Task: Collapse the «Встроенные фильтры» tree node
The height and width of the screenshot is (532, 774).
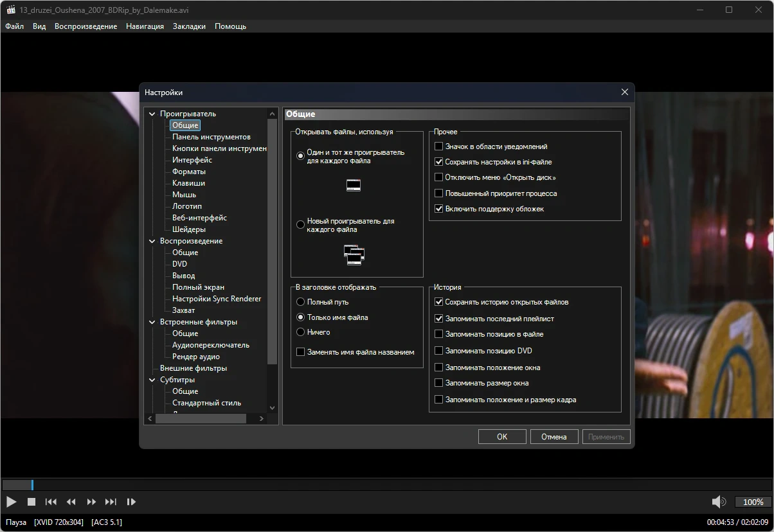Action: pos(152,323)
